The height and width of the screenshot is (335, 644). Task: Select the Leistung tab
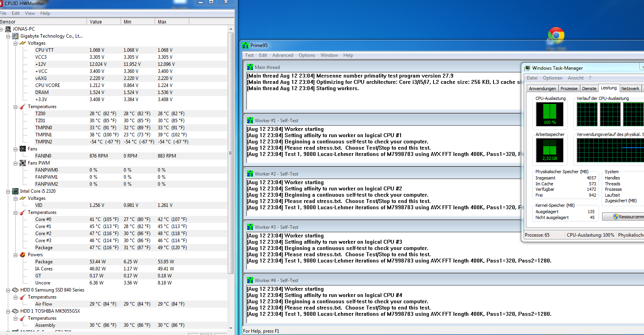[x=609, y=88]
